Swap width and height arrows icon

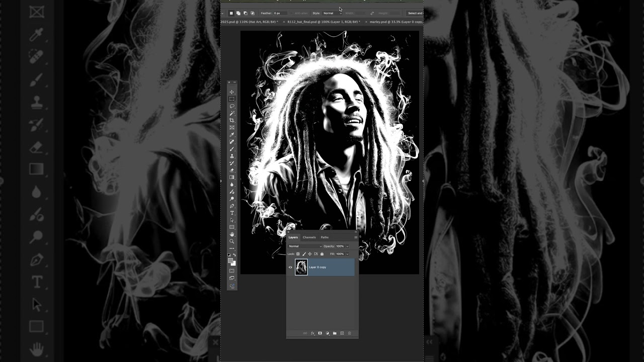click(x=372, y=13)
